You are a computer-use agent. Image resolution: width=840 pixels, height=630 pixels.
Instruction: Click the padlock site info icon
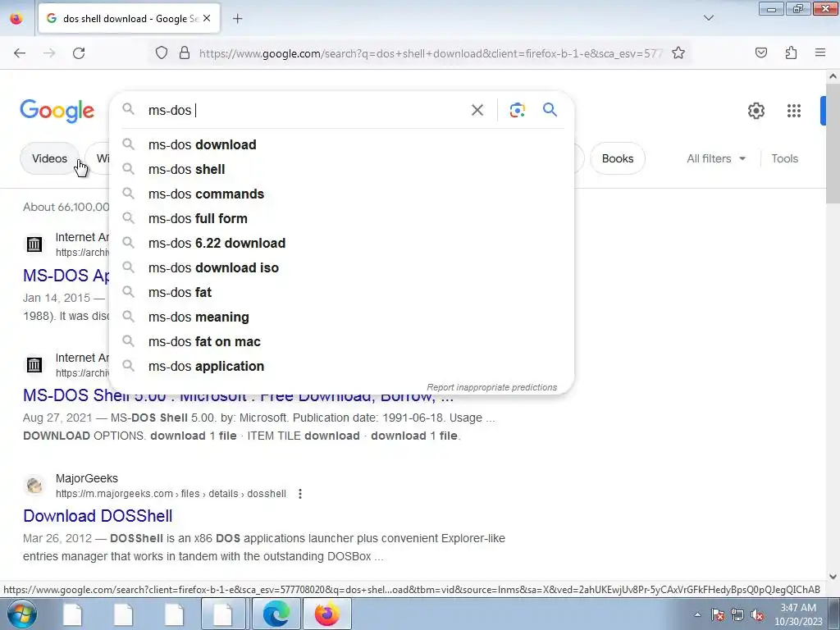click(x=185, y=53)
